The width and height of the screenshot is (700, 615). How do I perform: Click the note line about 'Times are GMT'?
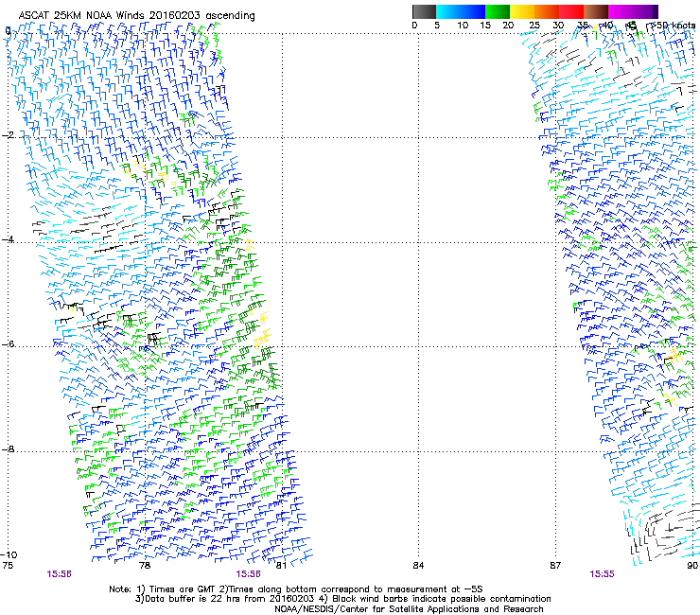296,589
